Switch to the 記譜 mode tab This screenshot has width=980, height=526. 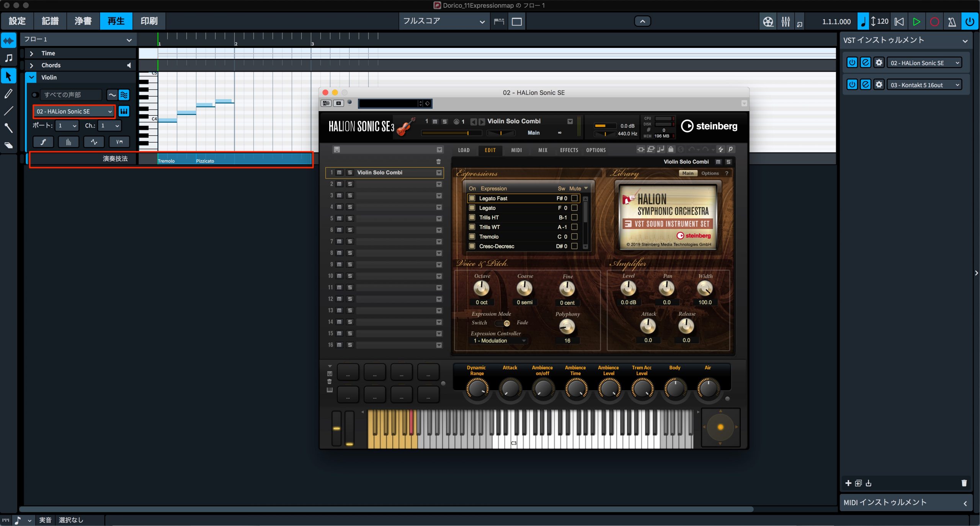click(x=50, y=21)
